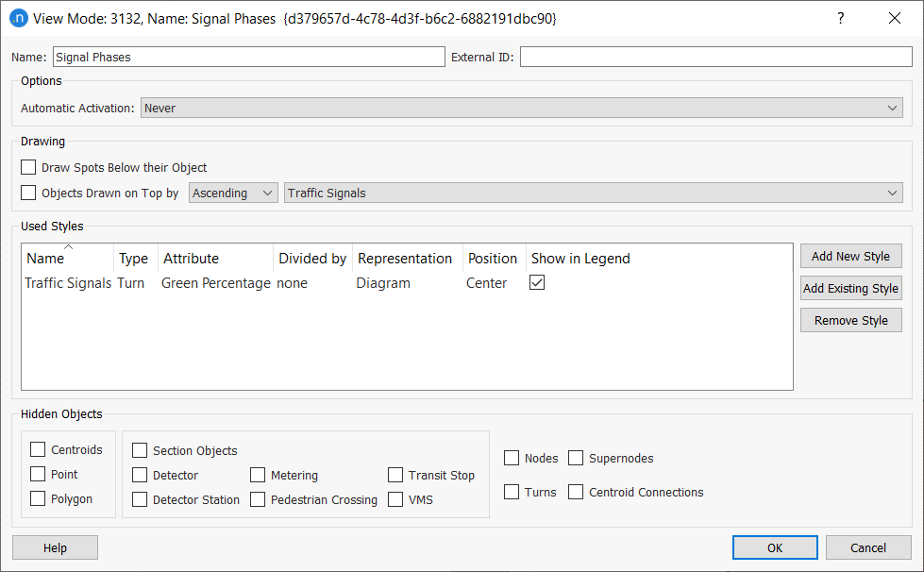Open the Traffic Signals attribute dropdown

593,193
